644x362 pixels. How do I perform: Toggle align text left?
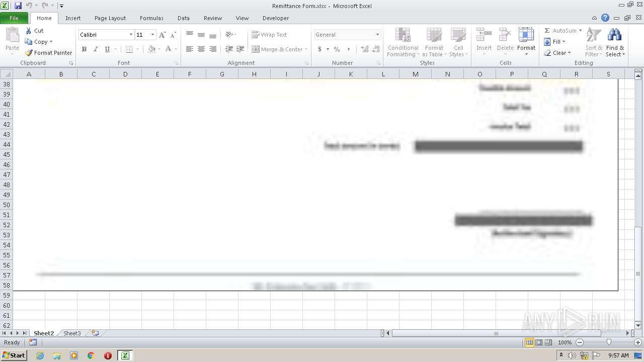click(190, 49)
